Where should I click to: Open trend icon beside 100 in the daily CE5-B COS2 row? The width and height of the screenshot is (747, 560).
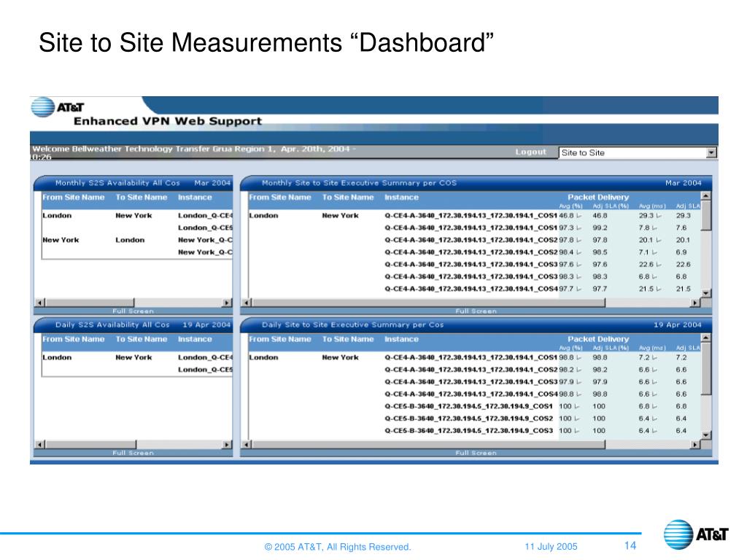[577, 419]
